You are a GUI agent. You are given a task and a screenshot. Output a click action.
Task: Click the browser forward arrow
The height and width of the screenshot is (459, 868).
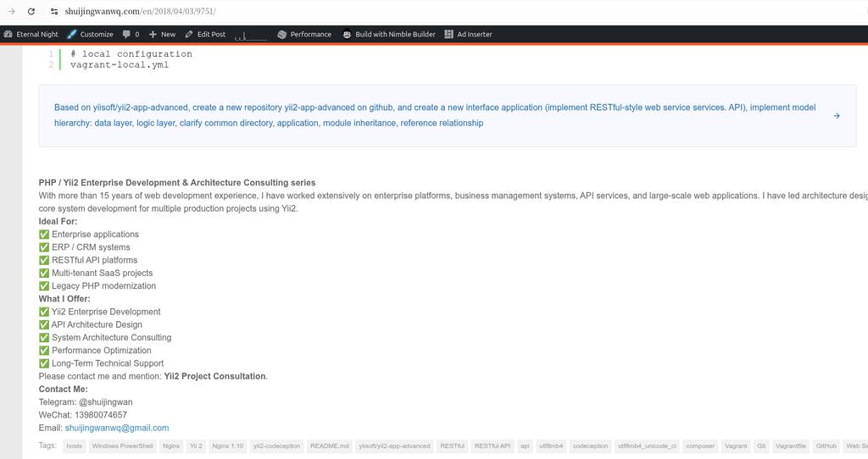12,11
